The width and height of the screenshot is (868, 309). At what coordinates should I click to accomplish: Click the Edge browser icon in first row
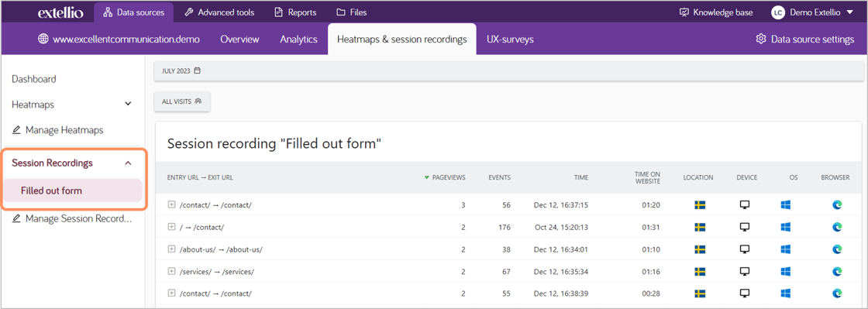(837, 204)
